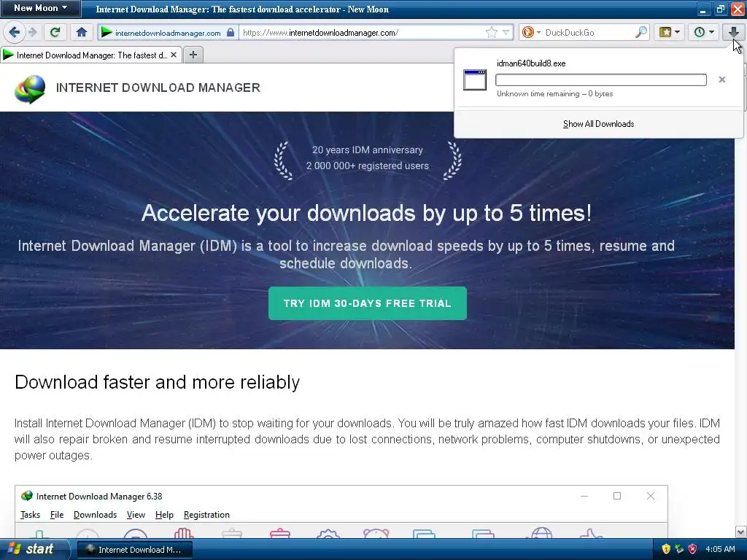Click '2 000 000+ registered users' text
This screenshot has width=747, height=560.
(368, 166)
